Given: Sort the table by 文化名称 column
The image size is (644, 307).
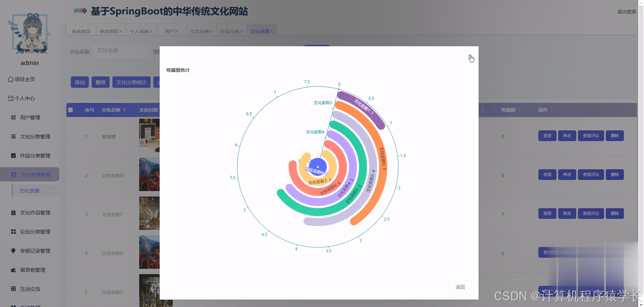Looking at the screenshot, I should (x=124, y=110).
